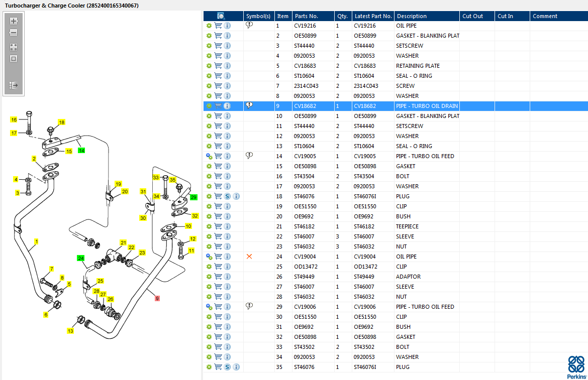The width and height of the screenshot is (588, 380).
Task: Select red callout 9 on the diagram
Action: pos(157,298)
